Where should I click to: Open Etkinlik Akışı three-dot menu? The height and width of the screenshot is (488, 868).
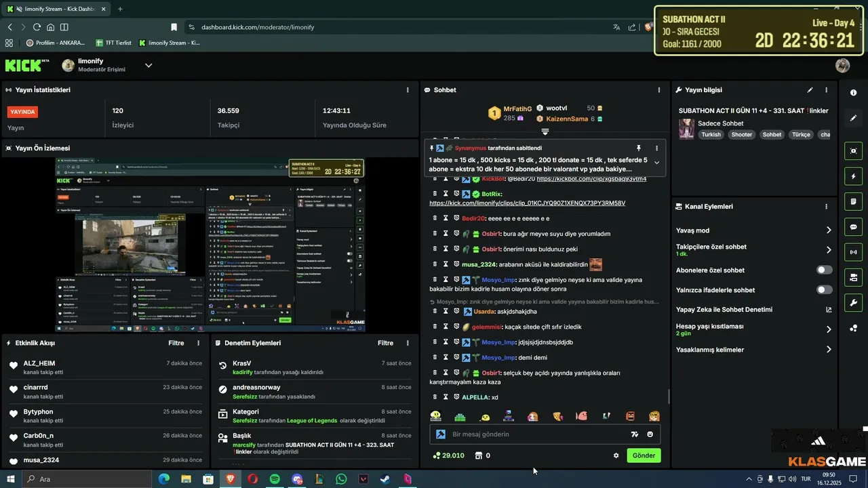[198, 343]
